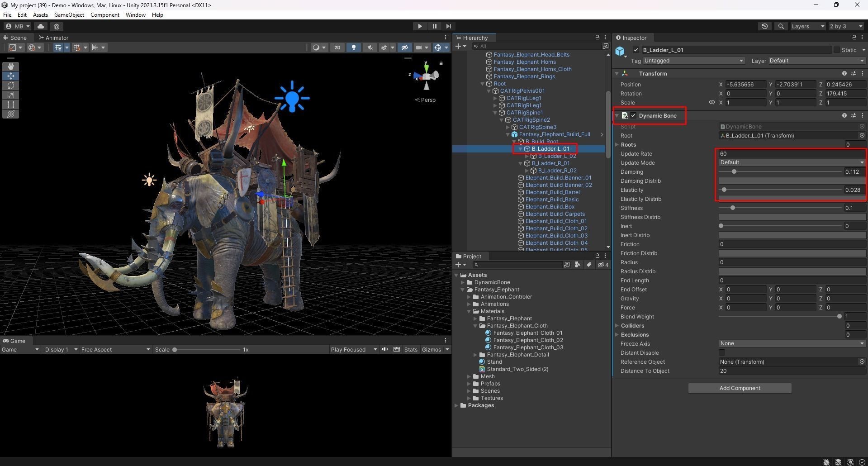The width and height of the screenshot is (868, 466).
Task: Lock the Inspector panel
Action: tap(854, 38)
